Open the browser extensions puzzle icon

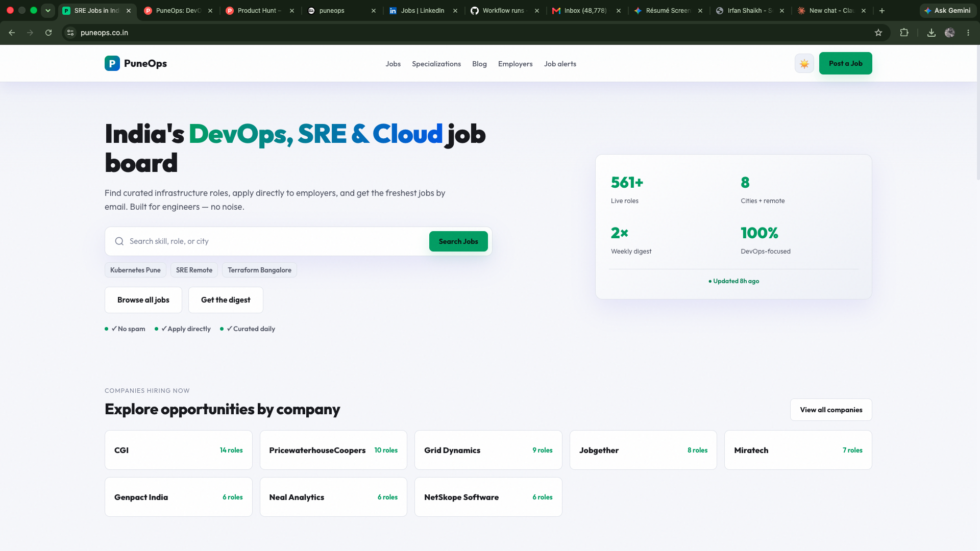[x=904, y=33]
